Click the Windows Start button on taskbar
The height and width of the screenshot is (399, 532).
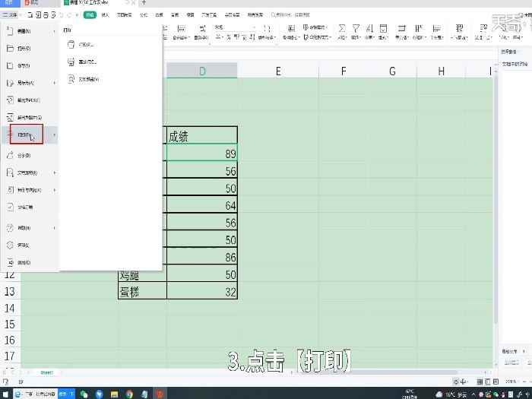pyautogui.click(x=6, y=394)
